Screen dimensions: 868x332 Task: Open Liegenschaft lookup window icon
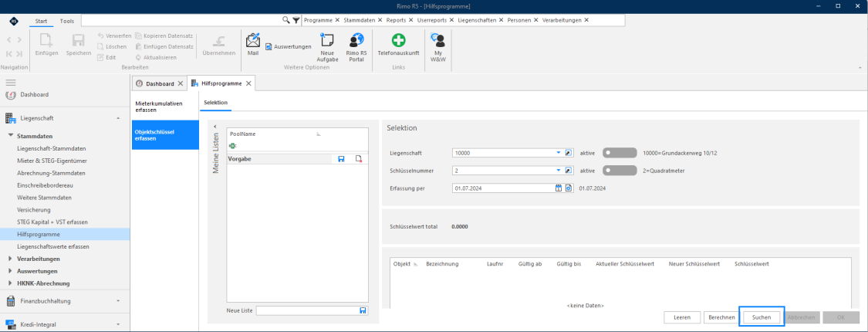pyautogui.click(x=568, y=153)
